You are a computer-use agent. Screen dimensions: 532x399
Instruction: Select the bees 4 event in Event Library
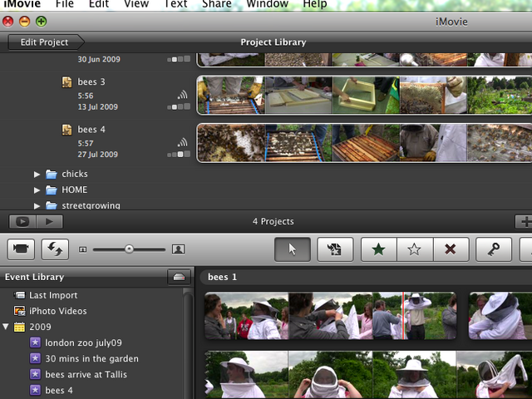click(59, 390)
